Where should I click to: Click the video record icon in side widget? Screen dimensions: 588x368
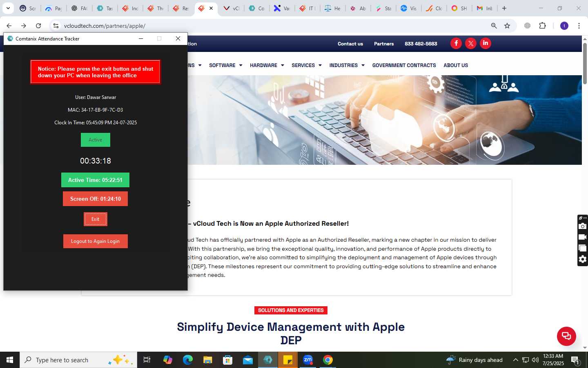(583, 237)
